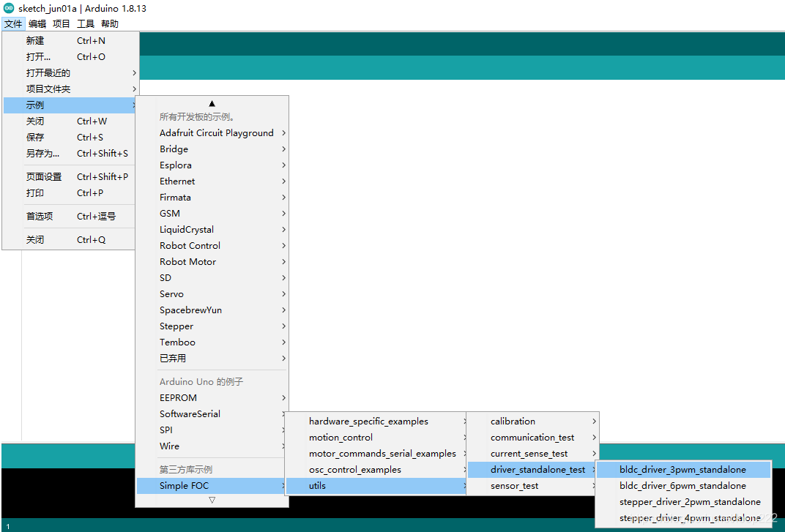Expand SD examples
Screen dimensions: 785x532
[x=212, y=278]
